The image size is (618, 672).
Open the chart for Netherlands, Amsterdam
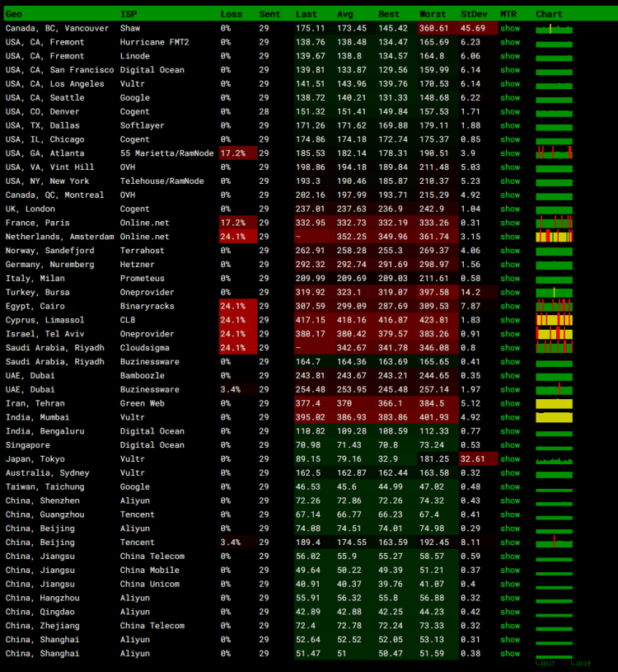tap(554, 237)
